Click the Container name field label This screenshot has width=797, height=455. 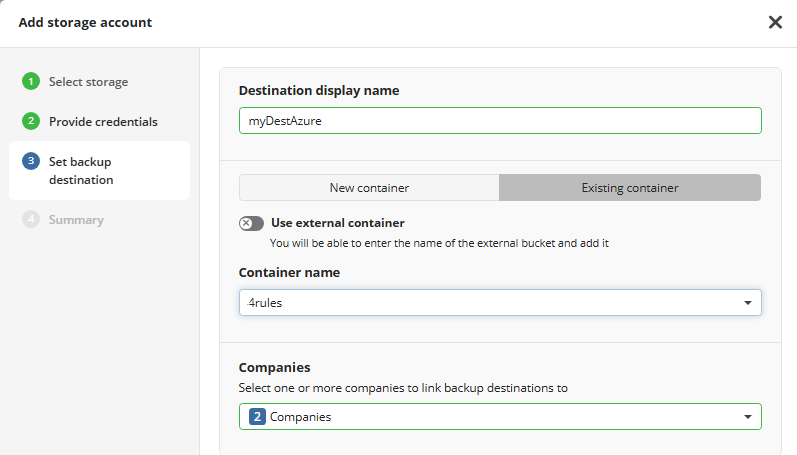coord(289,272)
